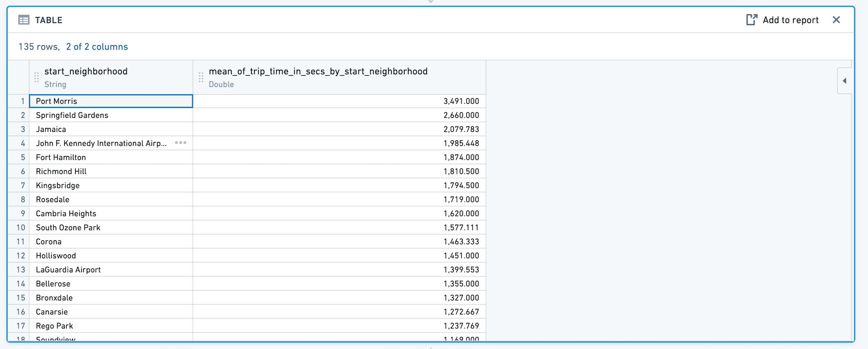
Task: Close the table panel
Action: tap(836, 20)
